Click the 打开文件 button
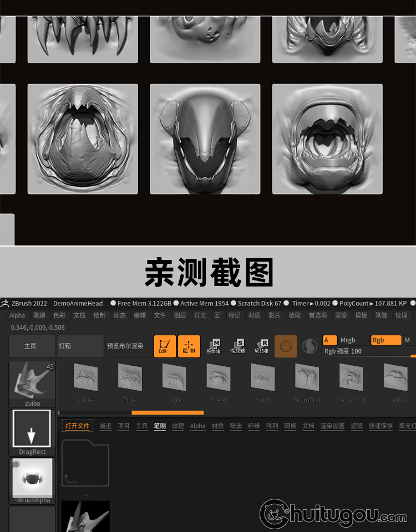 click(x=77, y=426)
